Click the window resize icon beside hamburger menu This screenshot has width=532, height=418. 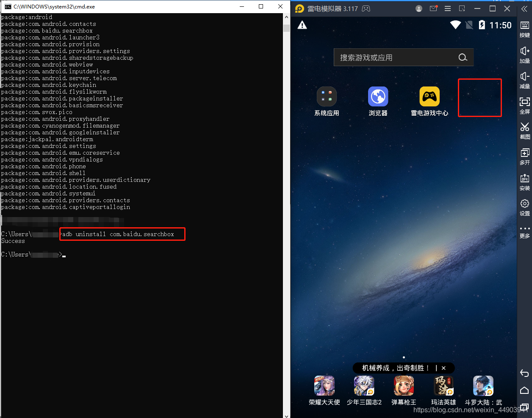(462, 8)
